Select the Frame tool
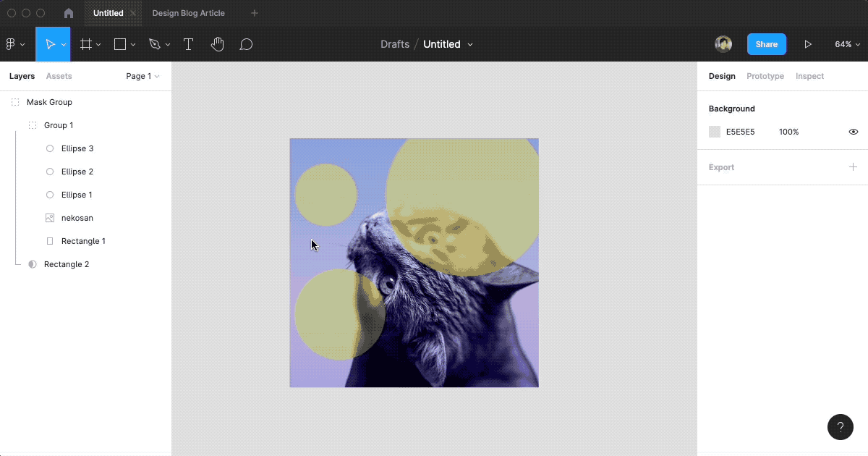 pyautogui.click(x=86, y=44)
